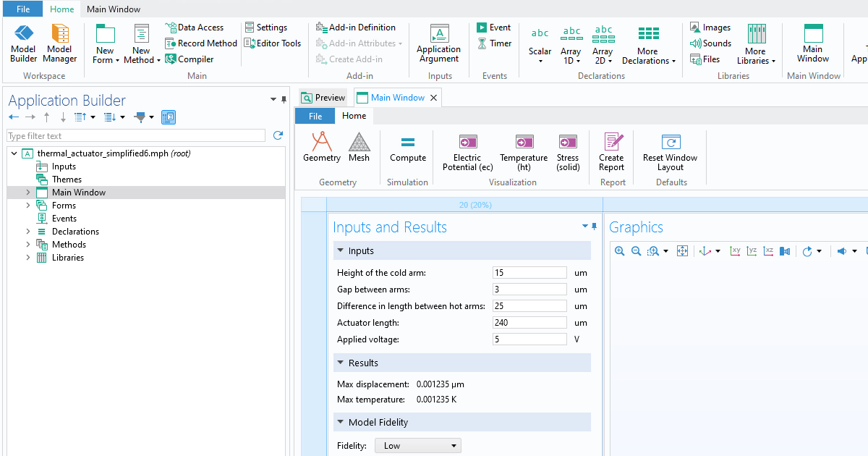Screen dimensions: 868x456
Task: Open the File menu in the top ribbon
Action: [x=23, y=9]
